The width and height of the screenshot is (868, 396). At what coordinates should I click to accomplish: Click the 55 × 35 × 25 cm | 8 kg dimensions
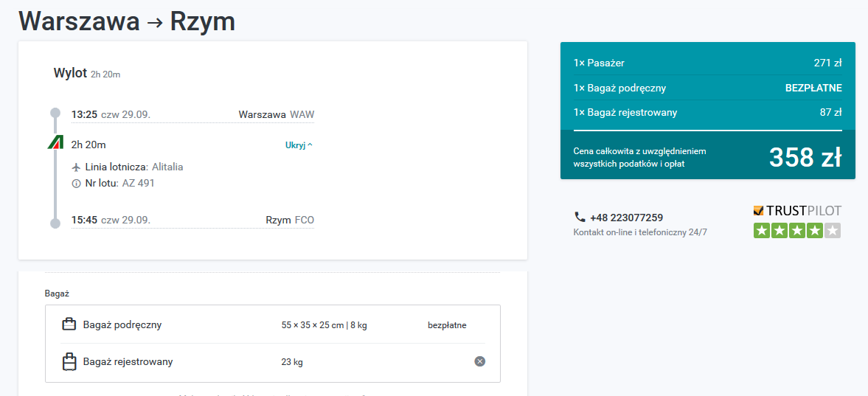click(x=324, y=325)
